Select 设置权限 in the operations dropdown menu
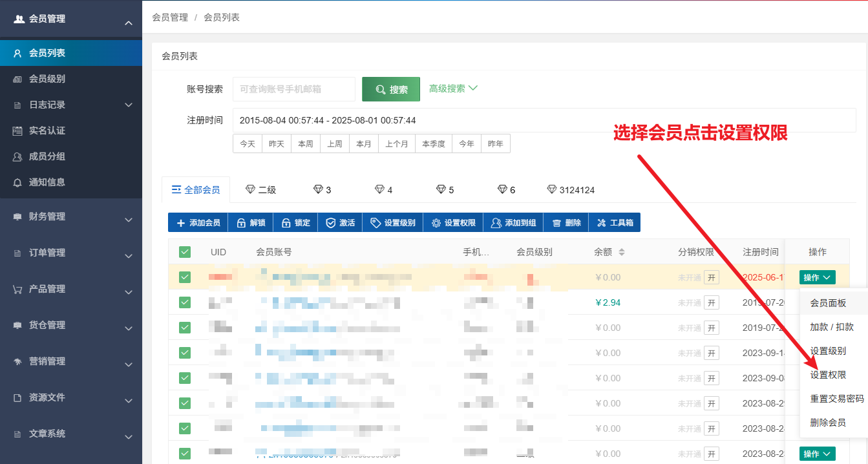The image size is (868, 464). click(x=828, y=375)
